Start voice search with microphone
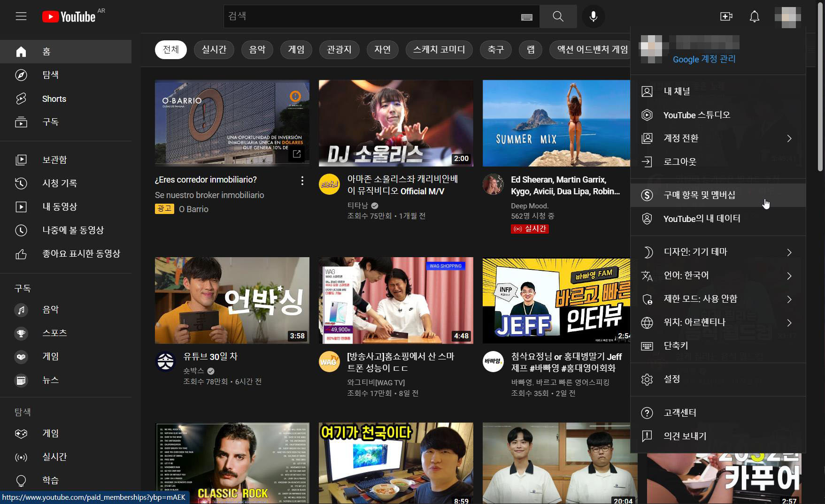This screenshot has width=825, height=504. [594, 16]
